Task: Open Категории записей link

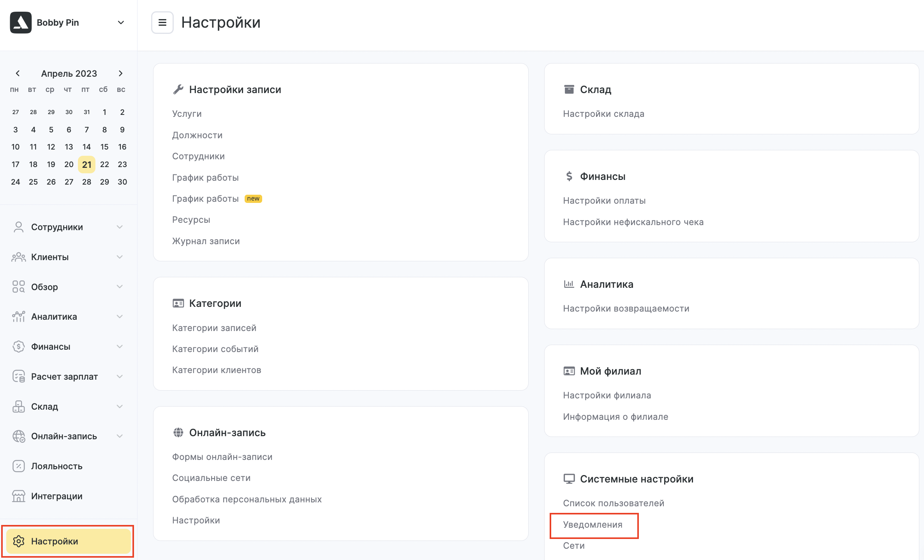Action: [214, 328]
